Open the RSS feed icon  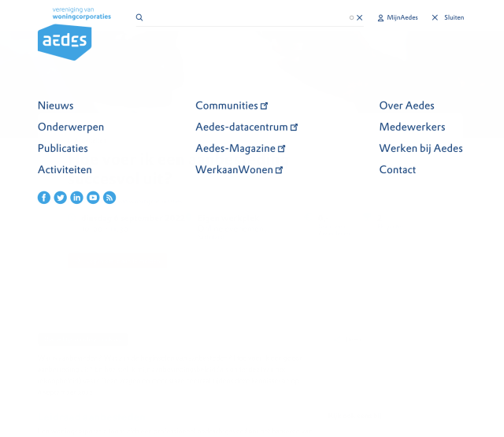click(109, 198)
